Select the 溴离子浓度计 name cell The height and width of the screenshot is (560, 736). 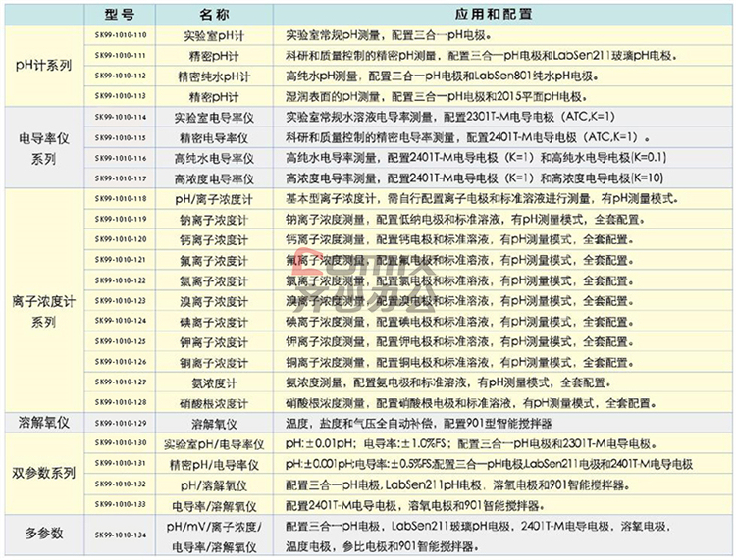[214, 301]
